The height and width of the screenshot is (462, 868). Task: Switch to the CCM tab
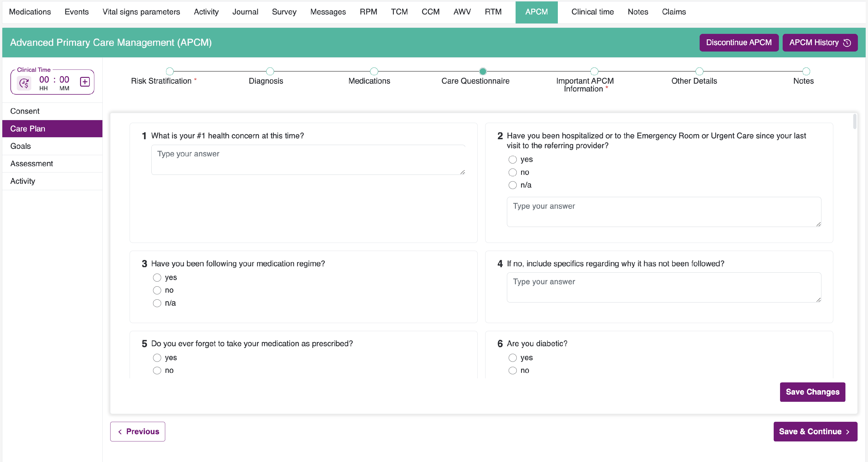[430, 12]
